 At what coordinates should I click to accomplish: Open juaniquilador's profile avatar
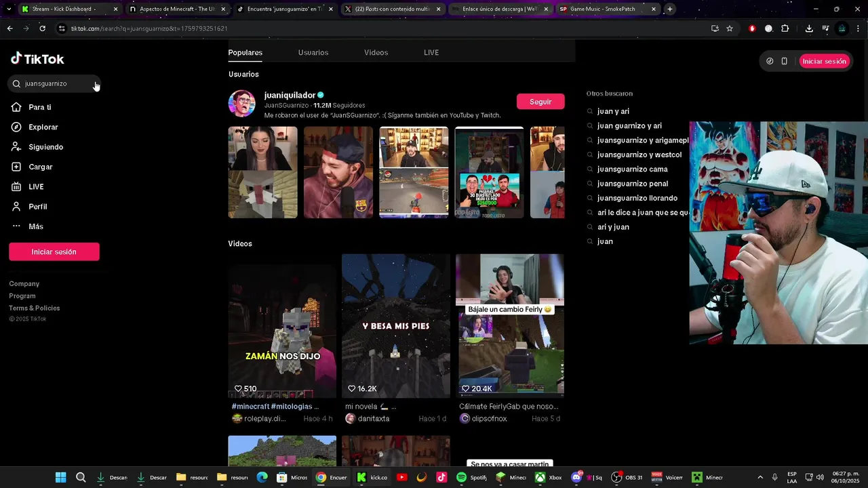pos(242,104)
